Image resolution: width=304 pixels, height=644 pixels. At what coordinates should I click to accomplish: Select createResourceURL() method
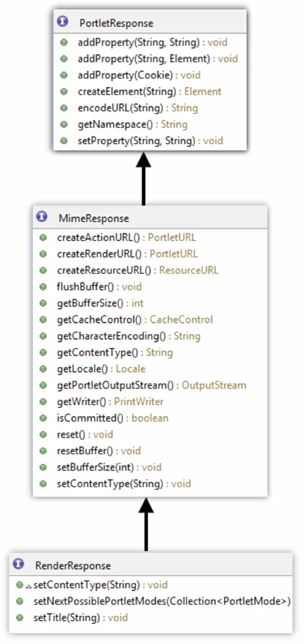point(137,271)
